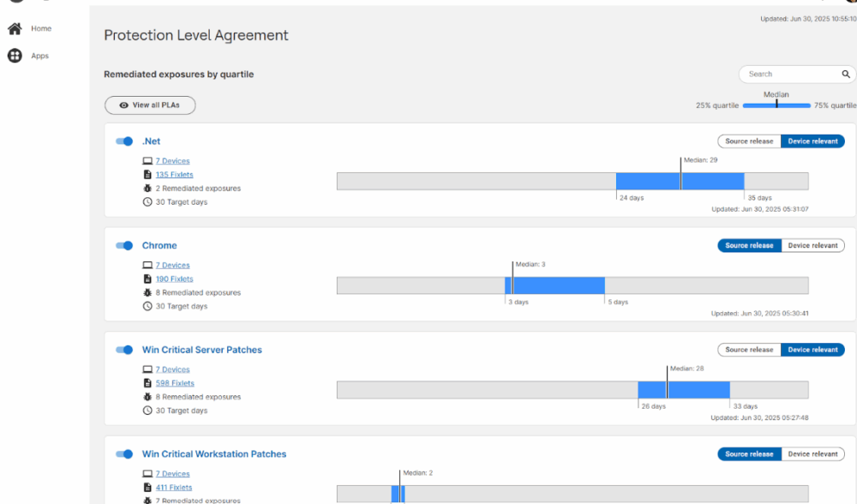
Task: Open the 135 Fixlets link
Action: [174, 175]
